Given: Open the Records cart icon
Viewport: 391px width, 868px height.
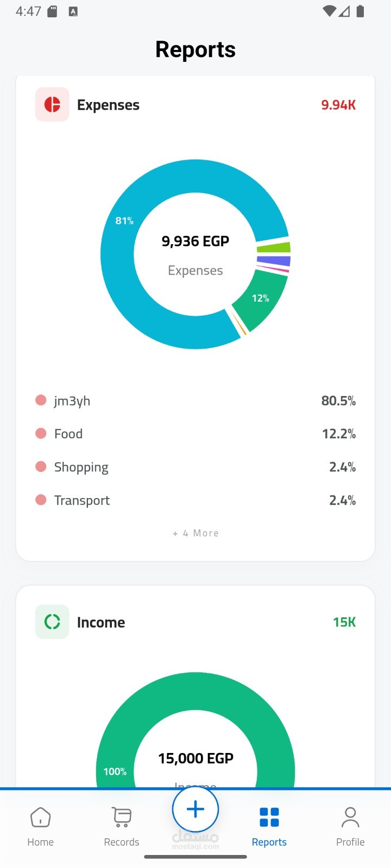Looking at the screenshot, I should click(122, 818).
